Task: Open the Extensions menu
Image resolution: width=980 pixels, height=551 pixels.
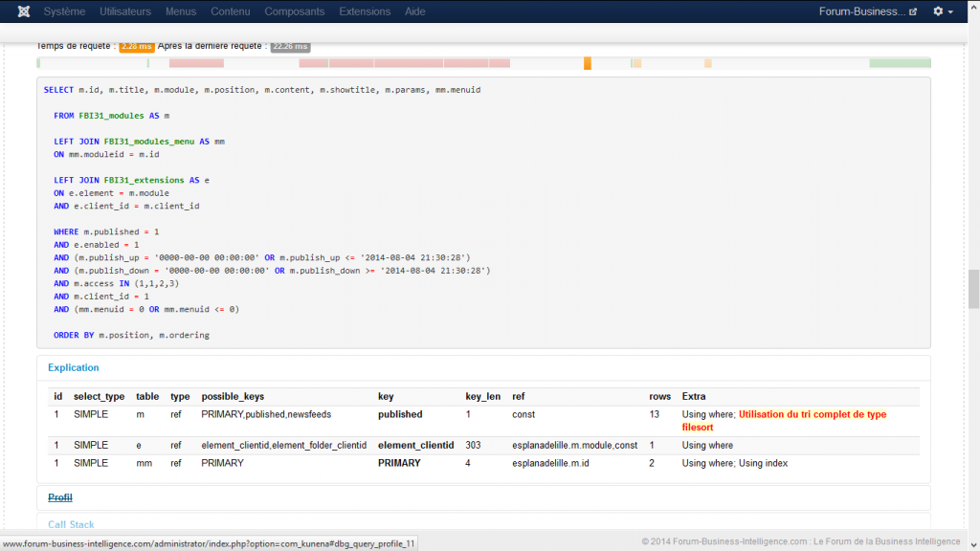Action: (365, 11)
